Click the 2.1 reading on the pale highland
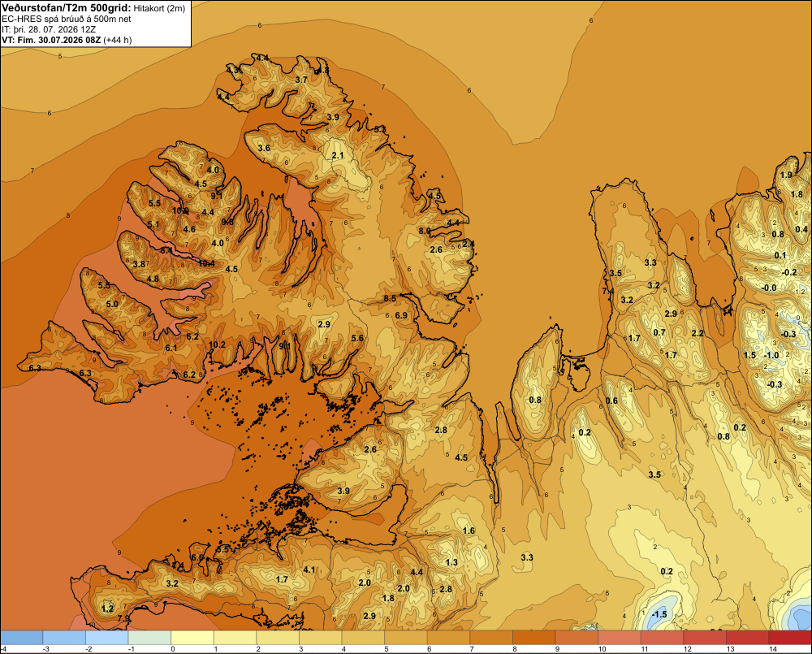Viewport: 812px width, 654px height. pyautogui.click(x=338, y=155)
